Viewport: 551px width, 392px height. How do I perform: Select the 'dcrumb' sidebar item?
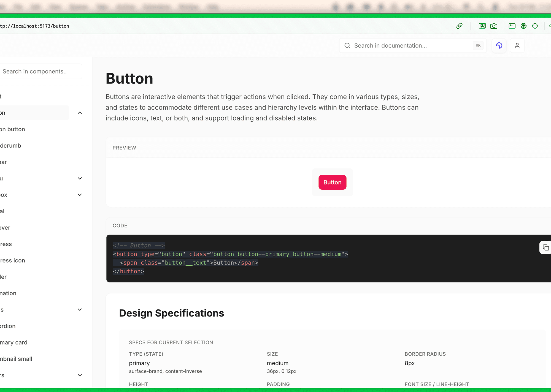11,146
